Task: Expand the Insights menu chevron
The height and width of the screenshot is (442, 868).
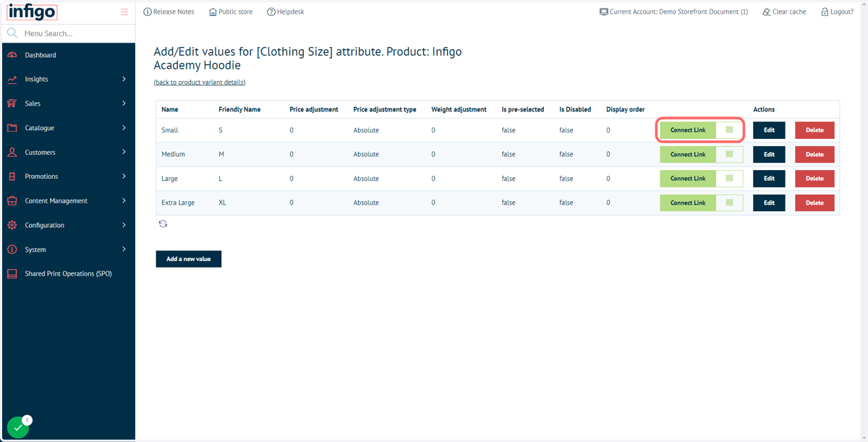Action: [x=124, y=80]
